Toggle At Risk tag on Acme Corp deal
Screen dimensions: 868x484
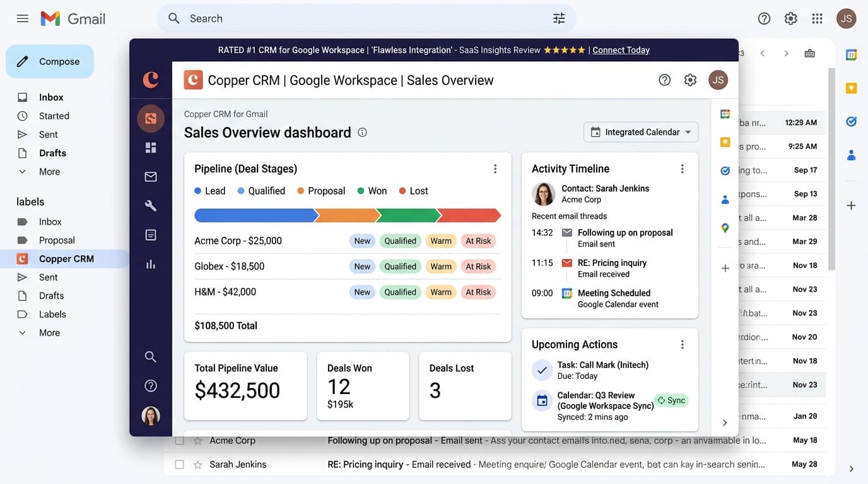pos(478,241)
